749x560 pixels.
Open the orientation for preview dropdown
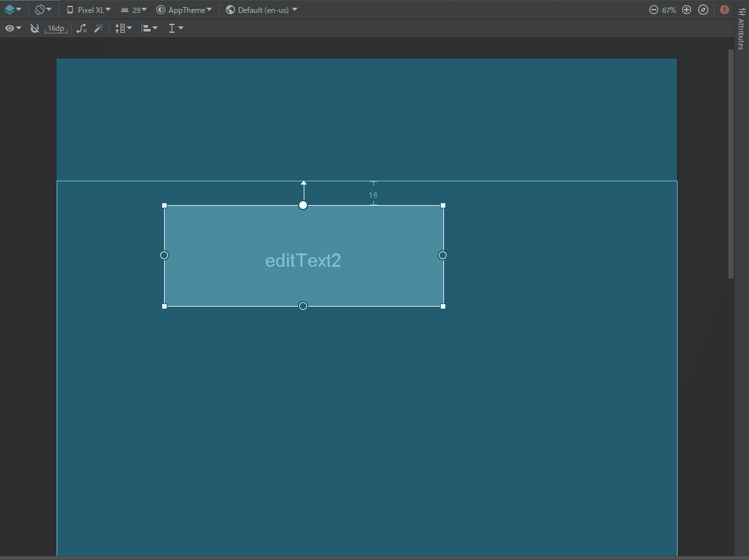click(43, 10)
